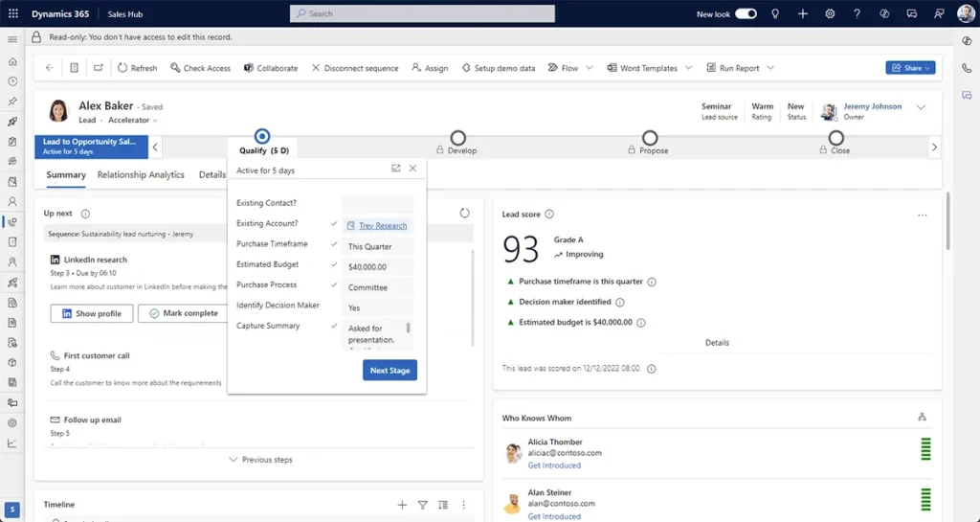Close the Qualify stage flyout
980x522 pixels.
pyautogui.click(x=412, y=169)
